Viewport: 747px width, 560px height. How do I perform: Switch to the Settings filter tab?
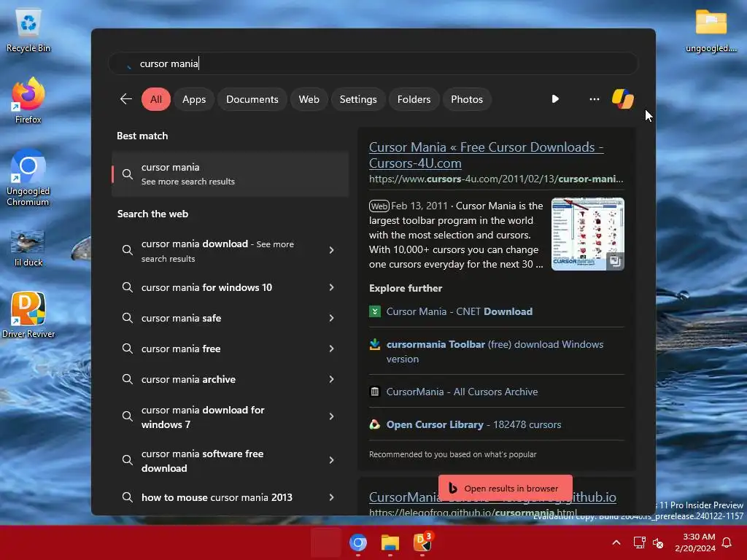click(x=358, y=99)
